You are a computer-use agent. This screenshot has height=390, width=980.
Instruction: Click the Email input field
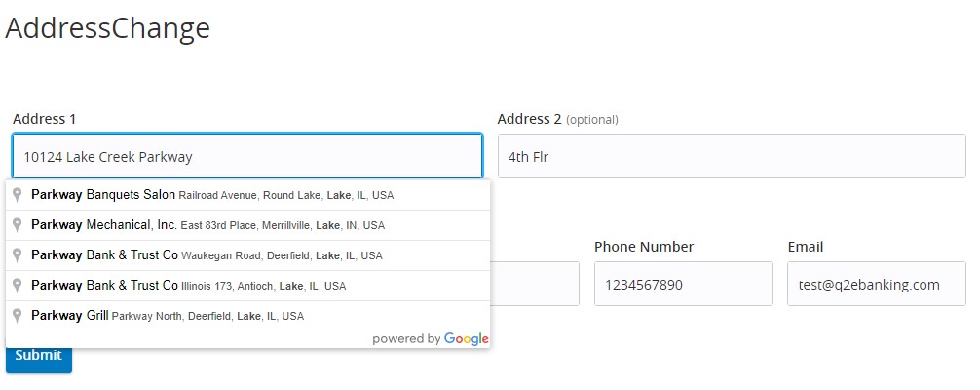[876, 284]
